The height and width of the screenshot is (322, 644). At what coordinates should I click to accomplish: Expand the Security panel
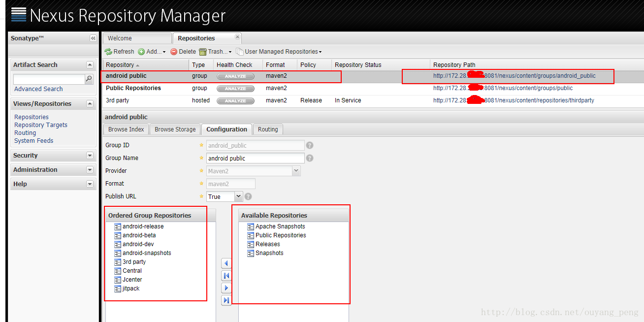click(x=90, y=156)
